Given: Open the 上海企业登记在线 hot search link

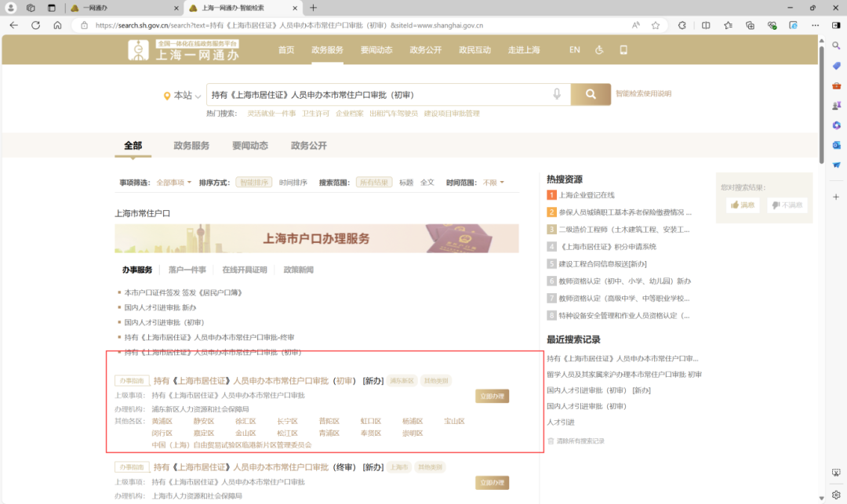Looking at the screenshot, I should (x=586, y=195).
